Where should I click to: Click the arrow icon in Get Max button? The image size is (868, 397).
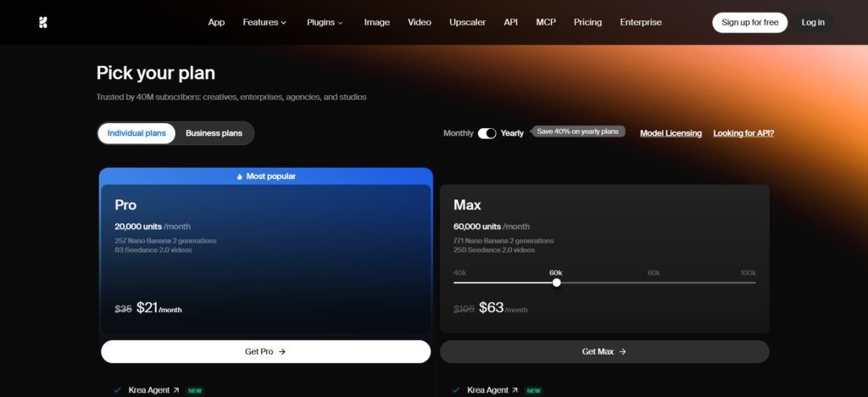pyautogui.click(x=622, y=351)
